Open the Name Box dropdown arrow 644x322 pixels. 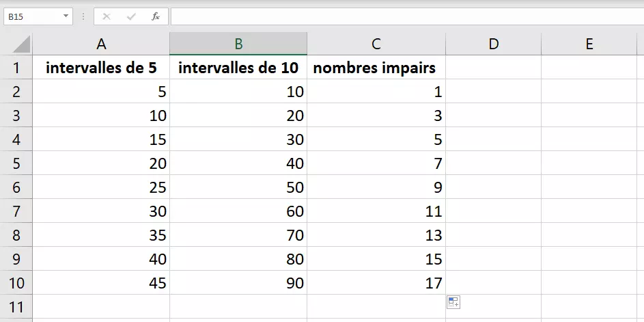pos(66,16)
